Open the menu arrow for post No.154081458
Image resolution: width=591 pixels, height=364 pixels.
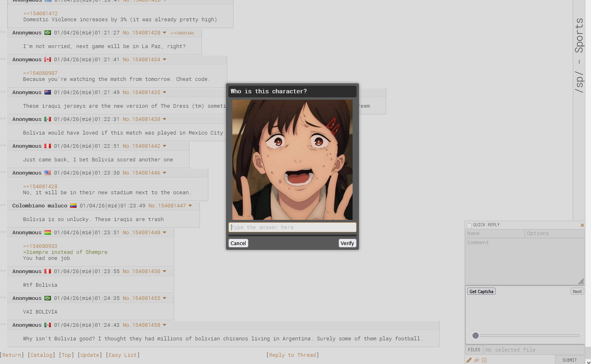(x=164, y=325)
